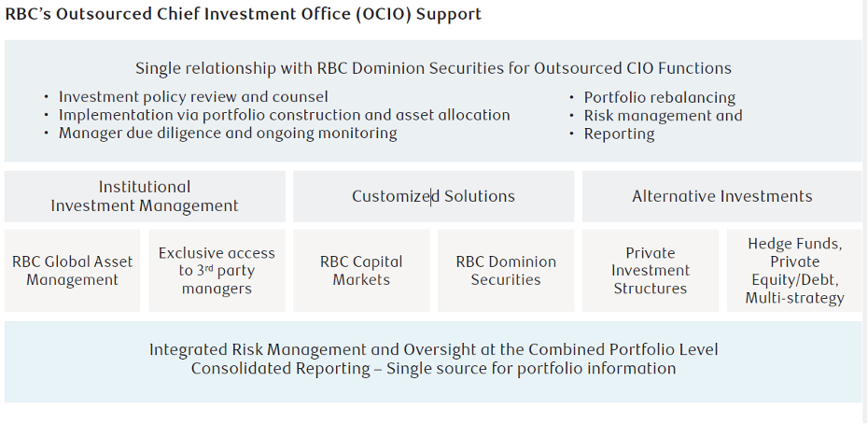Select the Single relationship with RBC heading
The width and height of the screenshot is (868, 424).
433,68
